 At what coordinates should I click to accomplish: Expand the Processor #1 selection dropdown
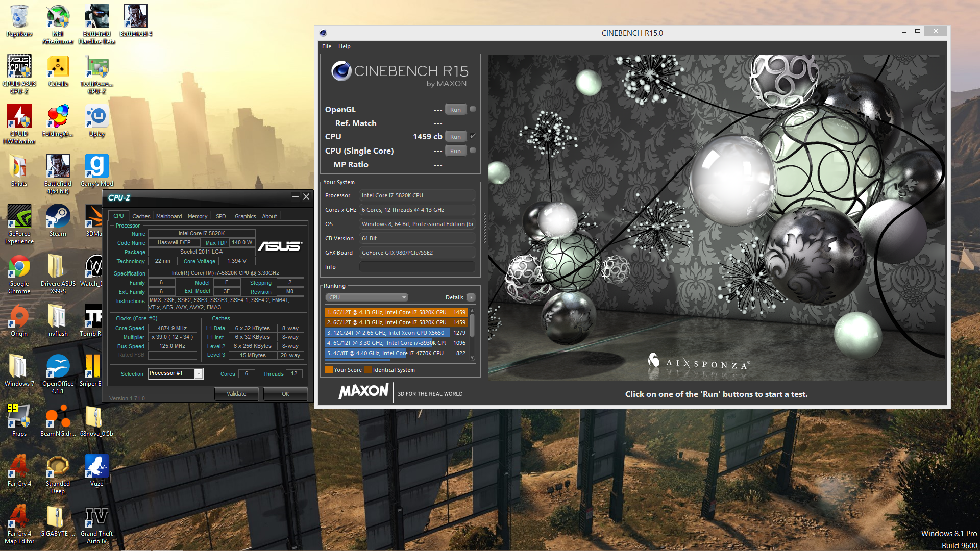click(x=199, y=374)
